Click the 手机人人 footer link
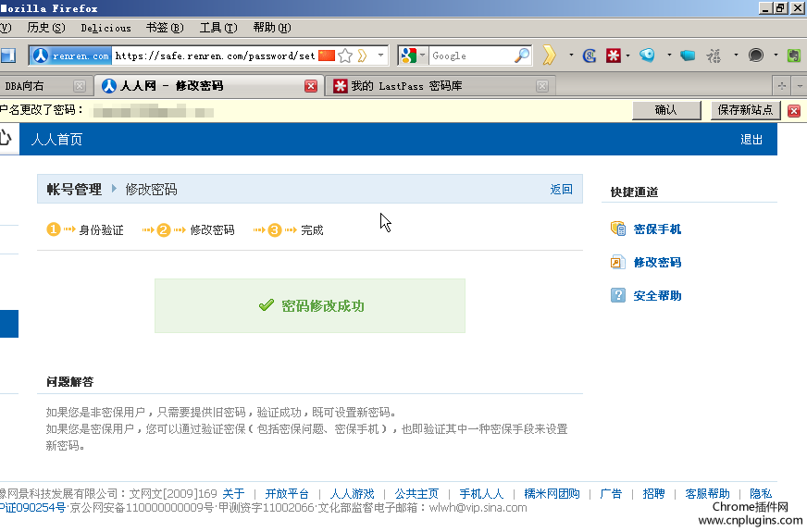The width and height of the screenshot is (807, 532). tap(481, 494)
